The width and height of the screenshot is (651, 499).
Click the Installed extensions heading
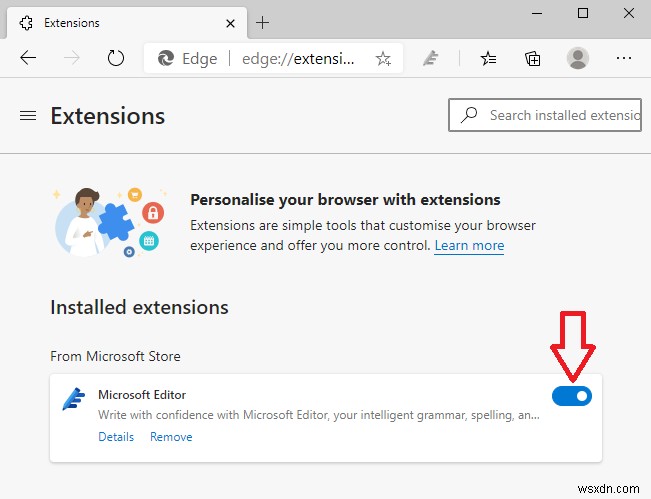click(x=139, y=307)
